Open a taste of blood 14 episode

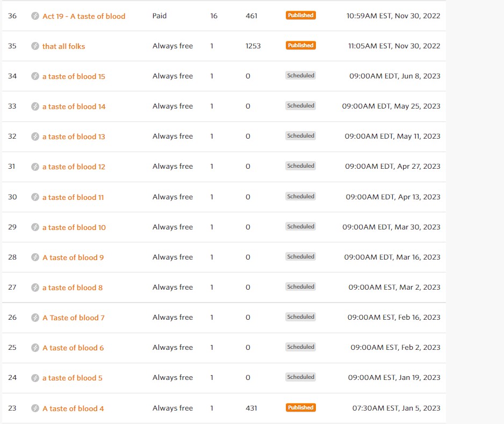(x=74, y=106)
